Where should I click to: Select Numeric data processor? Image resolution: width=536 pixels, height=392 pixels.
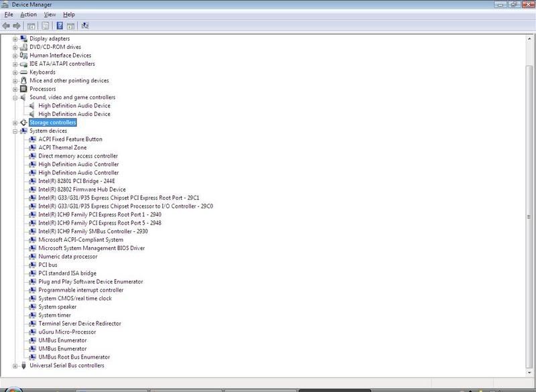[x=68, y=257]
